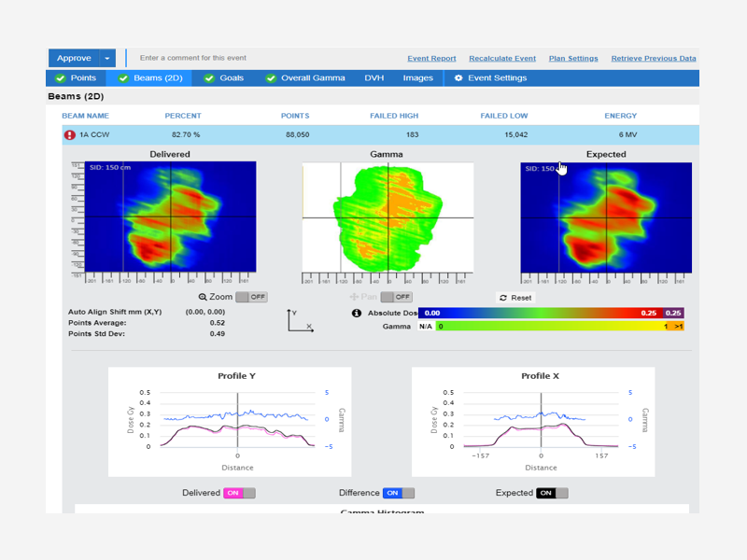Click the Recalculate Event link
The height and width of the screenshot is (560, 747).
click(x=502, y=58)
